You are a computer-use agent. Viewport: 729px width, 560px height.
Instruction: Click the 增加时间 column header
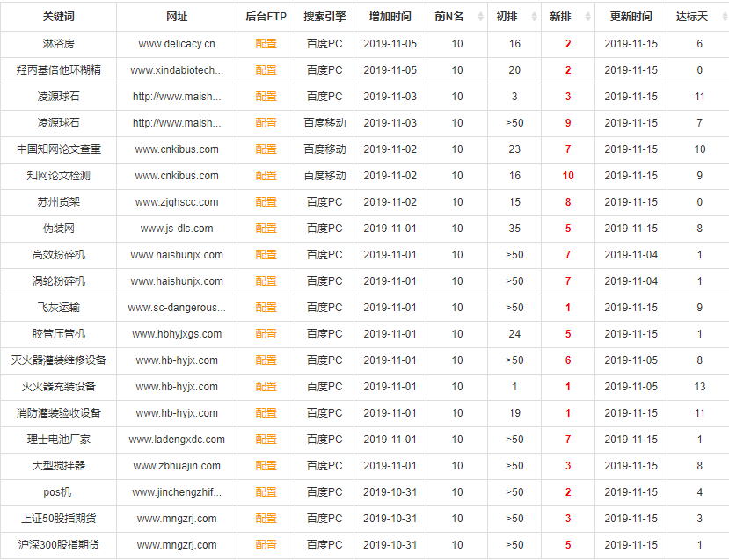pos(390,17)
